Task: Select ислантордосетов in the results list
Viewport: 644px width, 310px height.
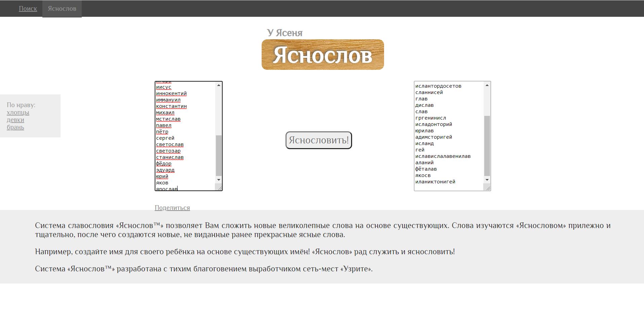Action: pos(438,86)
